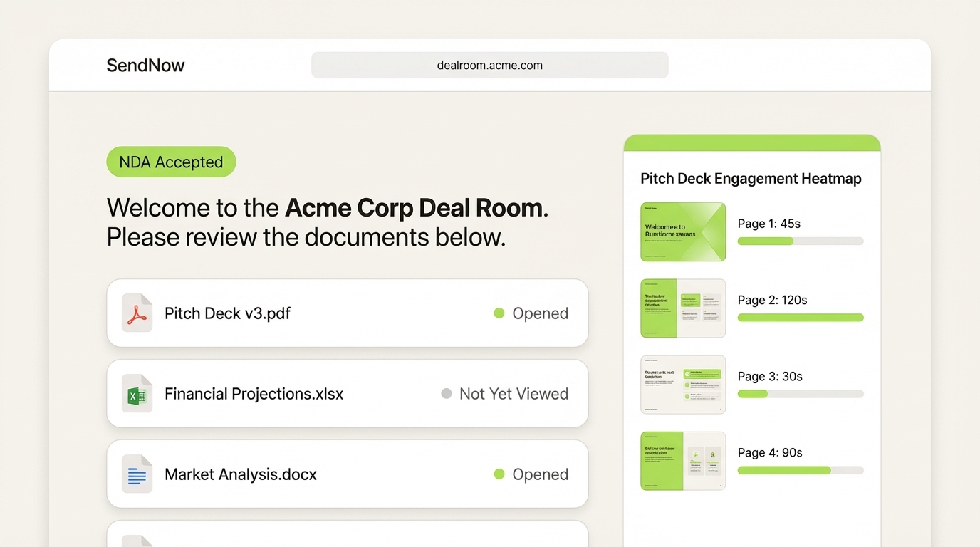Open the Pitch Deck Engagement Heatmap header

point(751,178)
